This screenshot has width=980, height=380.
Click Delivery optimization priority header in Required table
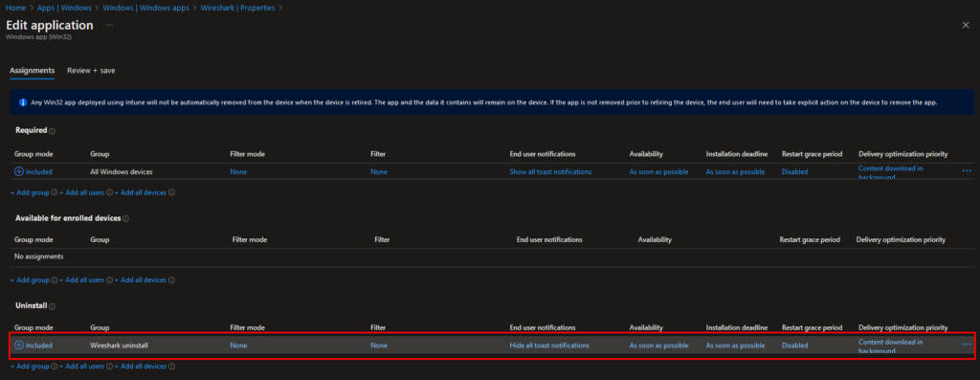point(903,154)
